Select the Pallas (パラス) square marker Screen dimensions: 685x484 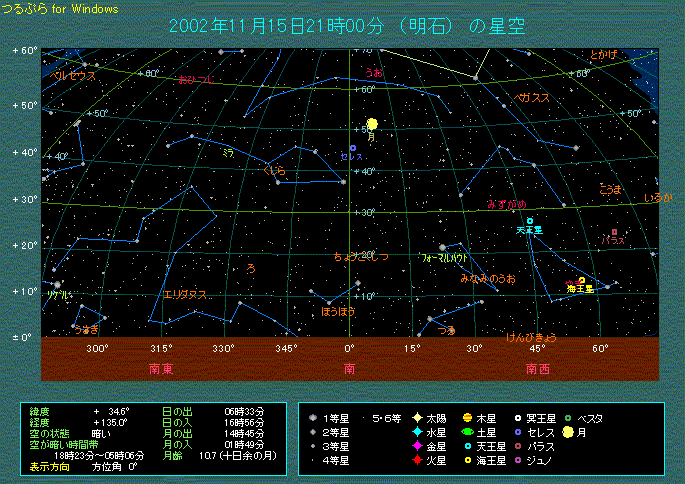614,232
